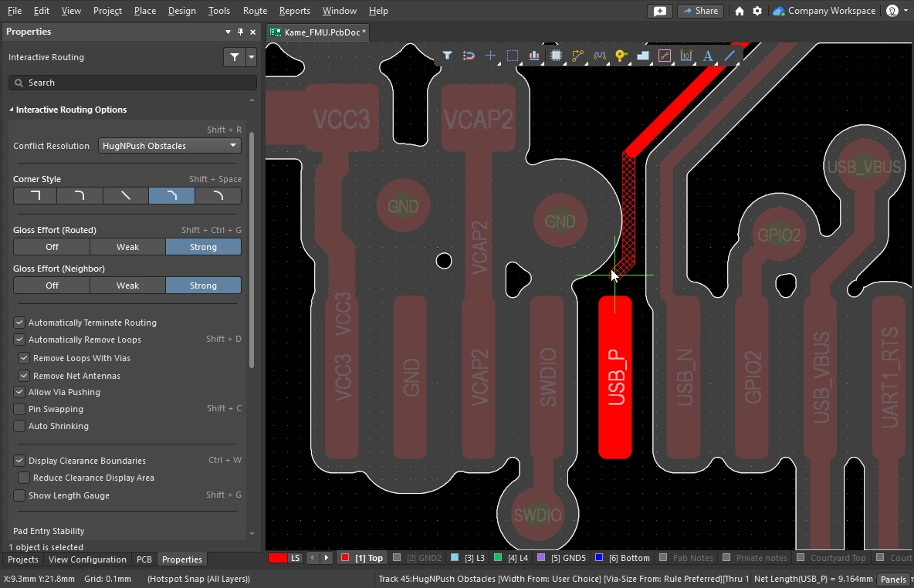The image size is (914, 588).
Task: Open the Conflict Resolution dropdown
Action: (170, 146)
